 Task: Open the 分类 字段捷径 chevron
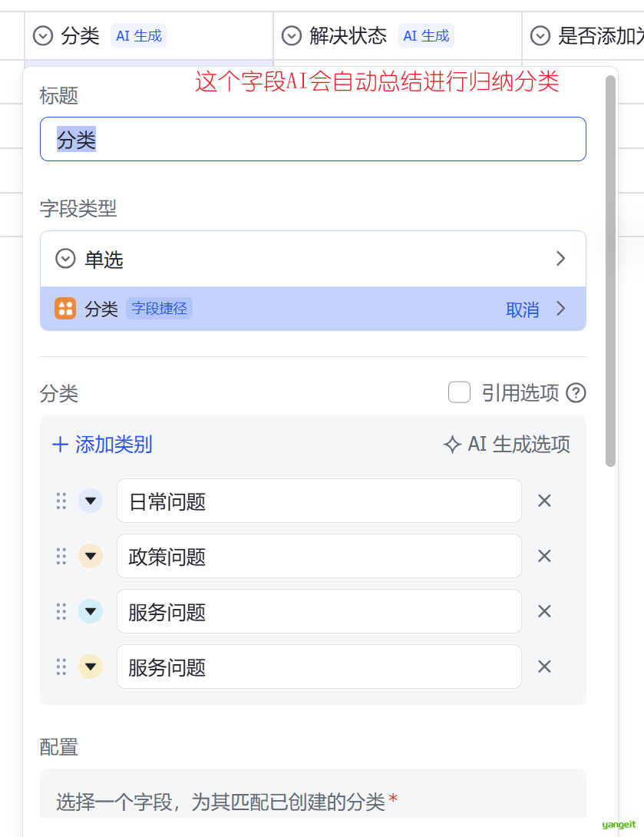[561, 309]
